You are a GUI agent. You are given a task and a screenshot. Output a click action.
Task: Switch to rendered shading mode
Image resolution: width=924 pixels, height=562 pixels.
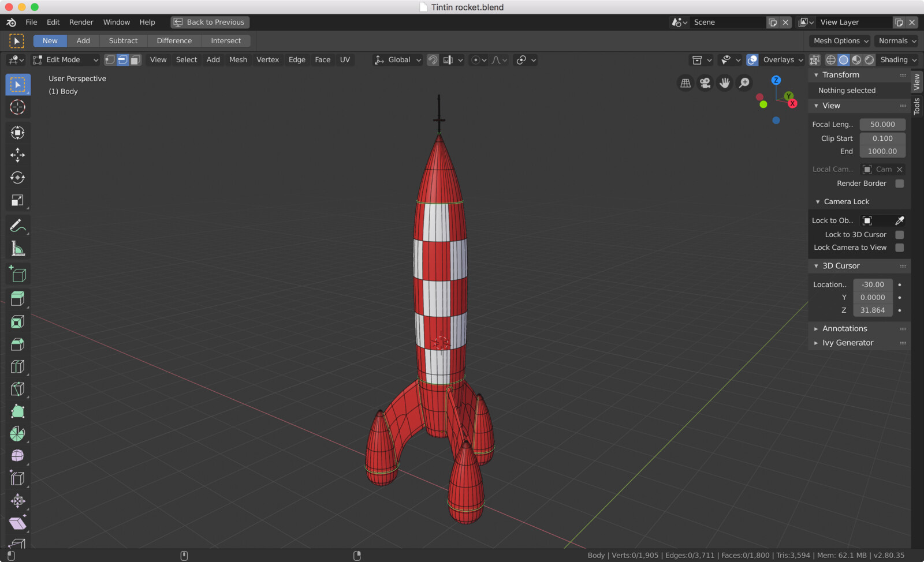[869, 60]
